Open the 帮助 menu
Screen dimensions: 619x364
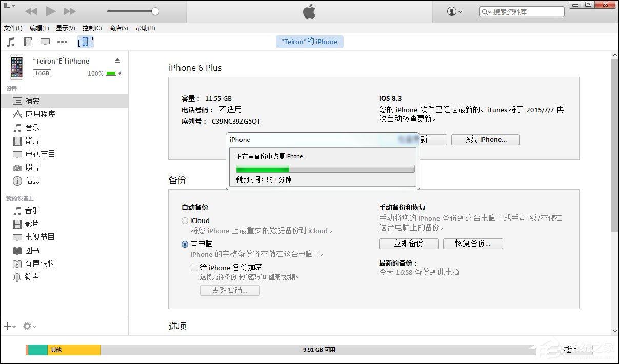click(x=145, y=28)
